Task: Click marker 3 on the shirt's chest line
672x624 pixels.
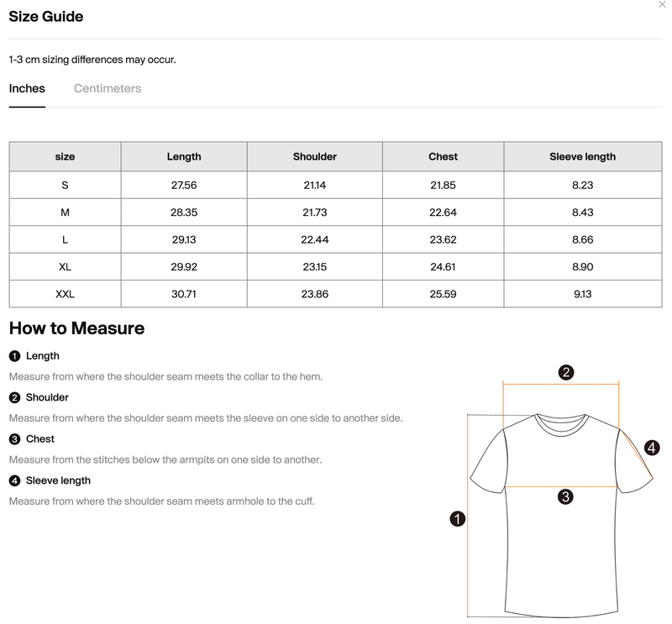Action: pyautogui.click(x=565, y=497)
